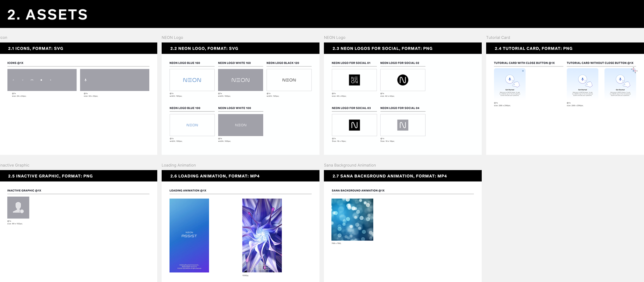
Task: Select the NEON Logo Blue 160 logo
Action: click(192, 80)
